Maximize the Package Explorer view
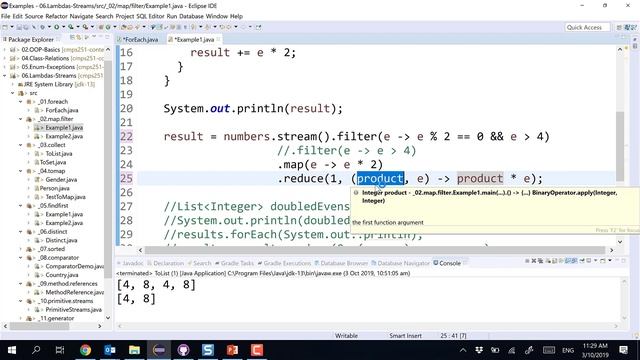This screenshot has width=640, height=360. [107, 37]
